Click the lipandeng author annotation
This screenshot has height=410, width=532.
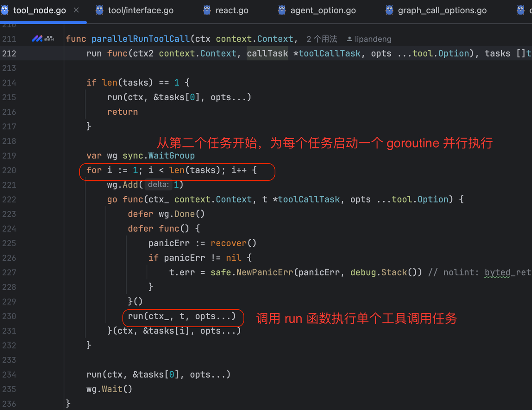coord(373,39)
